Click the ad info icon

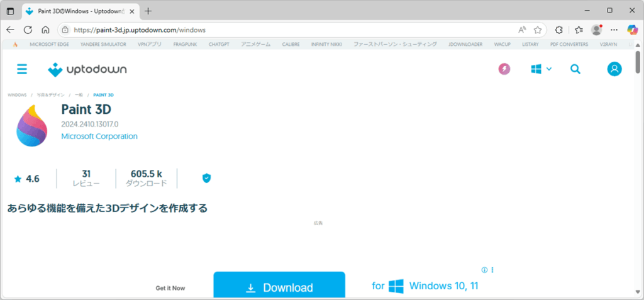coord(484,270)
